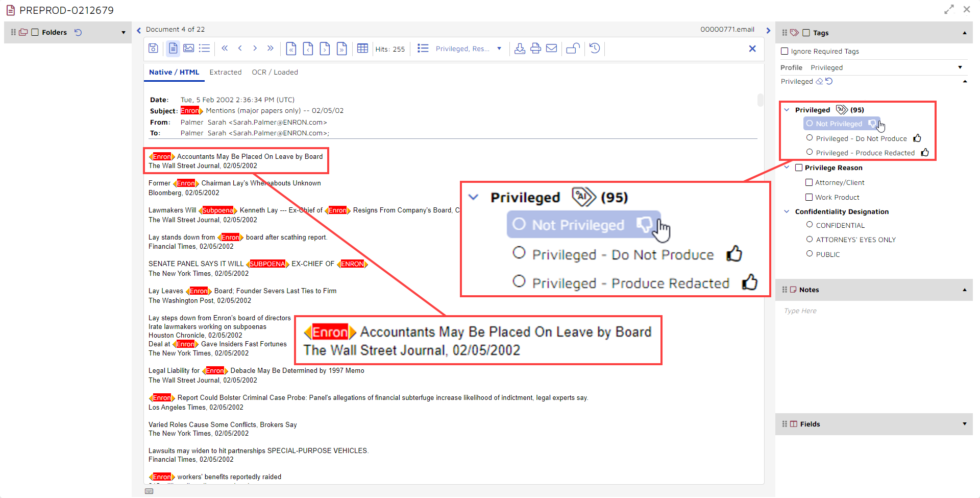
Task: Select the PUBLIC radio button
Action: tap(810, 254)
